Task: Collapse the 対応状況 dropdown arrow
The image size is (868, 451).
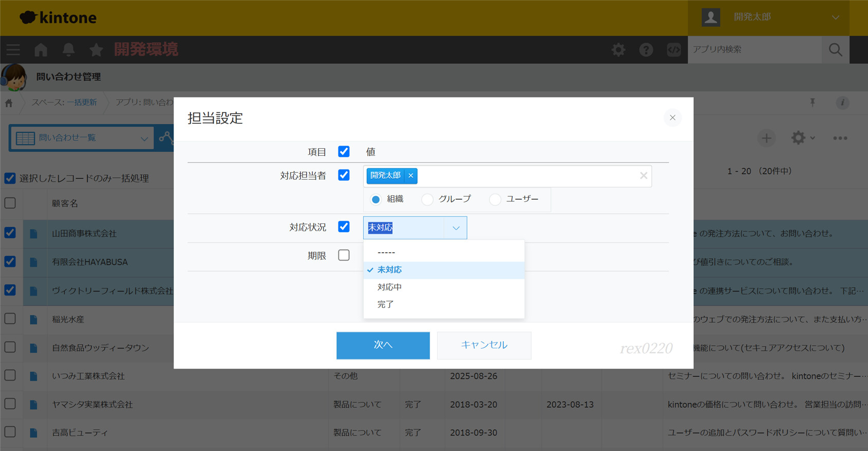Action: point(456,228)
